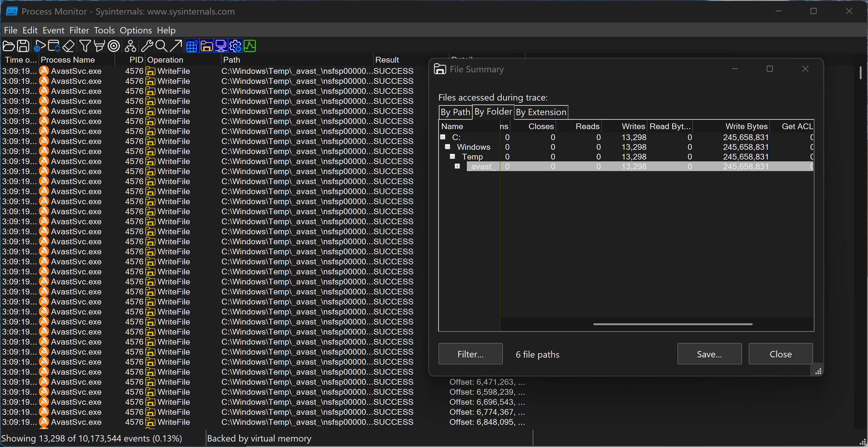
Task: Click the File Summary resize grip
Action: pos(818,371)
